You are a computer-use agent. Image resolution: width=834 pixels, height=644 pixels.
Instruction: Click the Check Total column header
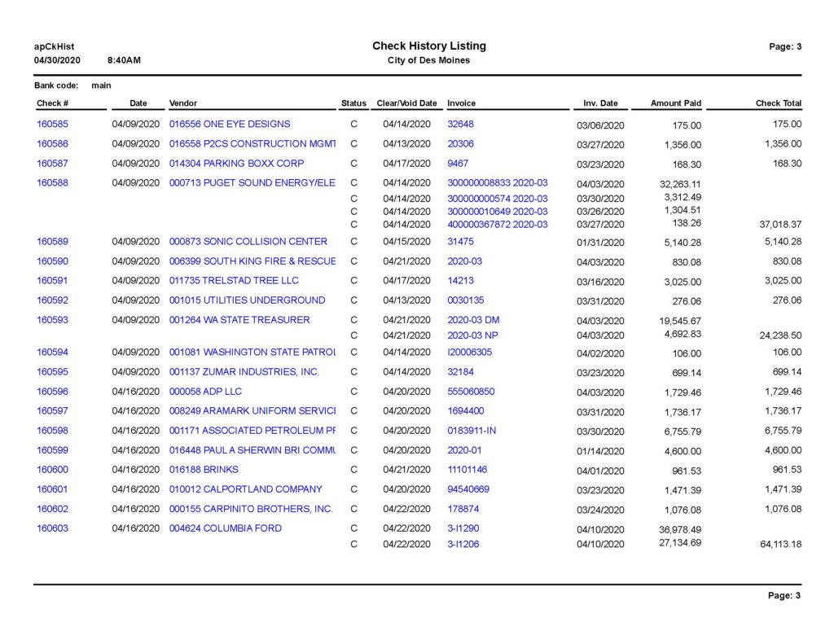(778, 103)
